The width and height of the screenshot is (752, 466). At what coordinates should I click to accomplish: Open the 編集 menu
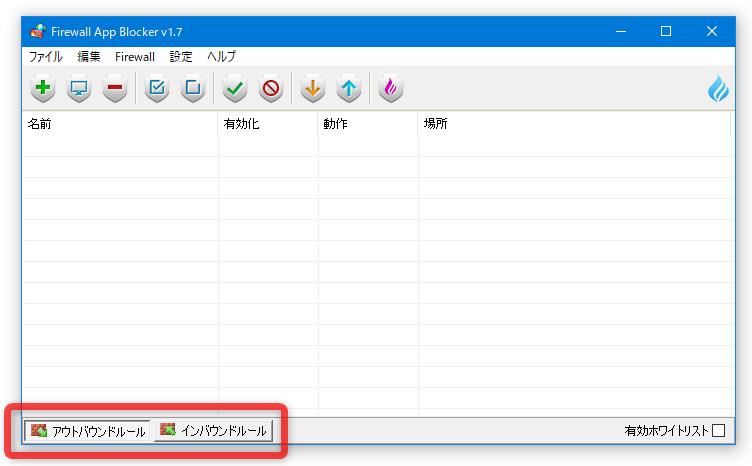click(89, 57)
